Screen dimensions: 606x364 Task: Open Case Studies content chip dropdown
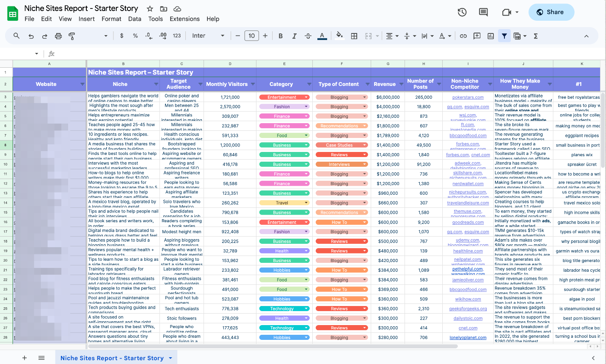365,145
